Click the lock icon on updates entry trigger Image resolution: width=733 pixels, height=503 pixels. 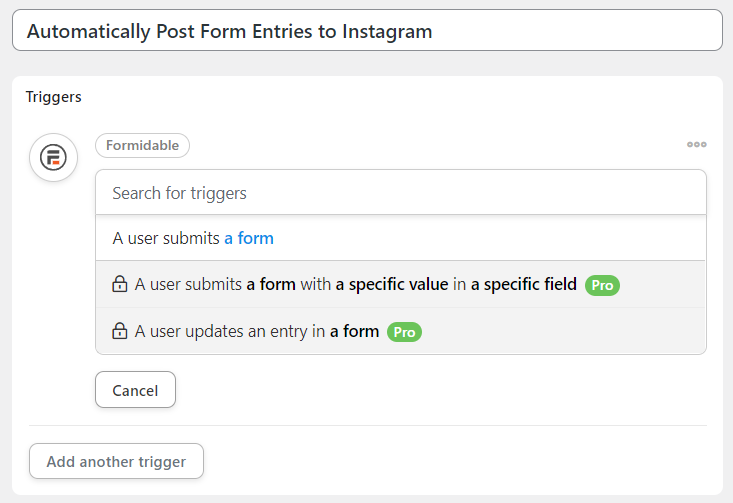pyautogui.click(x=120, y=331)
